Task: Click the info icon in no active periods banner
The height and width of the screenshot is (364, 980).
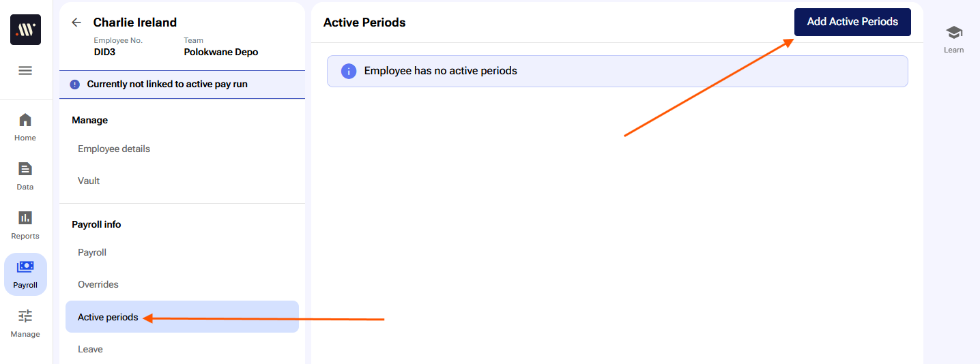Action: [349, 71]
